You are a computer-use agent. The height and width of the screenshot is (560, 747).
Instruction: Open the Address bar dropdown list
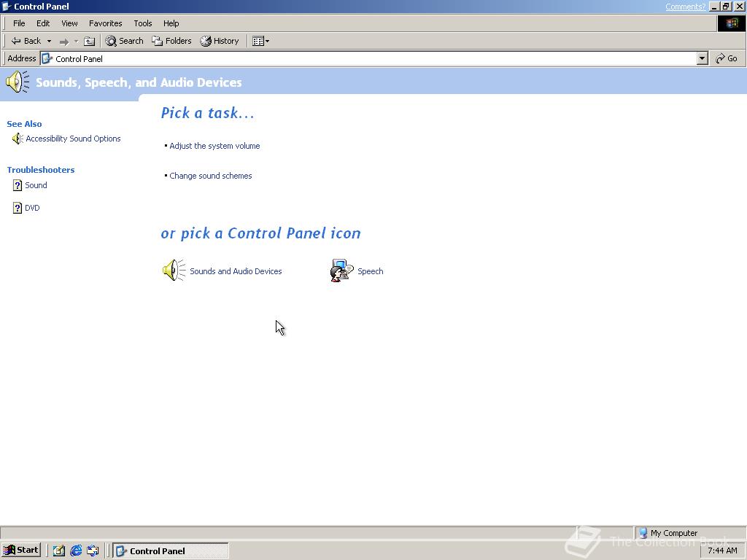coord(703,58)
